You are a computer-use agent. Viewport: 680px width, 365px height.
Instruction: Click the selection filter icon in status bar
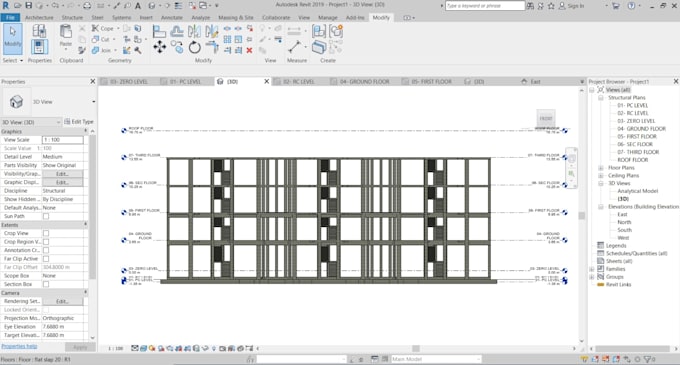coord(648,359)
